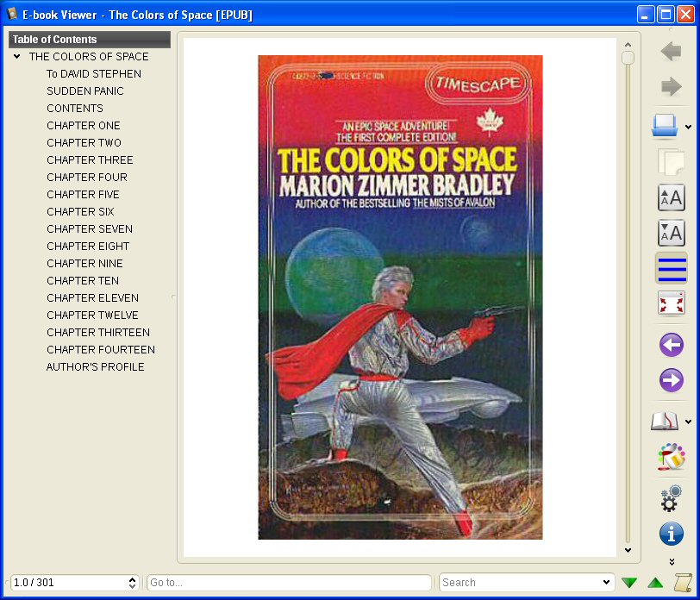Decrease the font size

pos(671,233)
